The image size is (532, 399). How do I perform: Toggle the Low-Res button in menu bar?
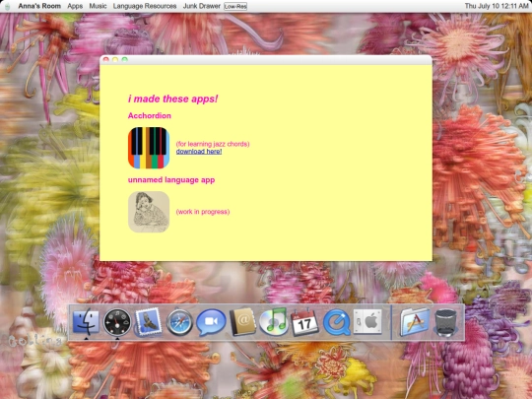(x=235, y=6)
